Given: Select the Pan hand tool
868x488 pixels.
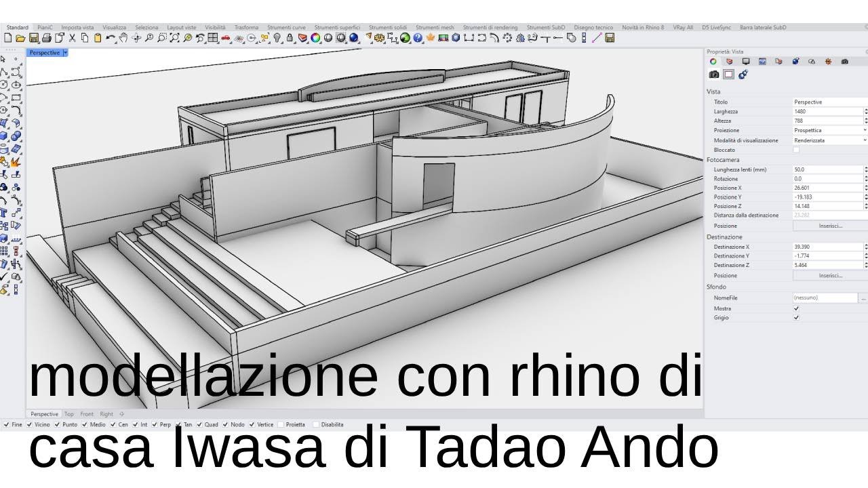Looking at the screenshot, I should coord(123,38).
